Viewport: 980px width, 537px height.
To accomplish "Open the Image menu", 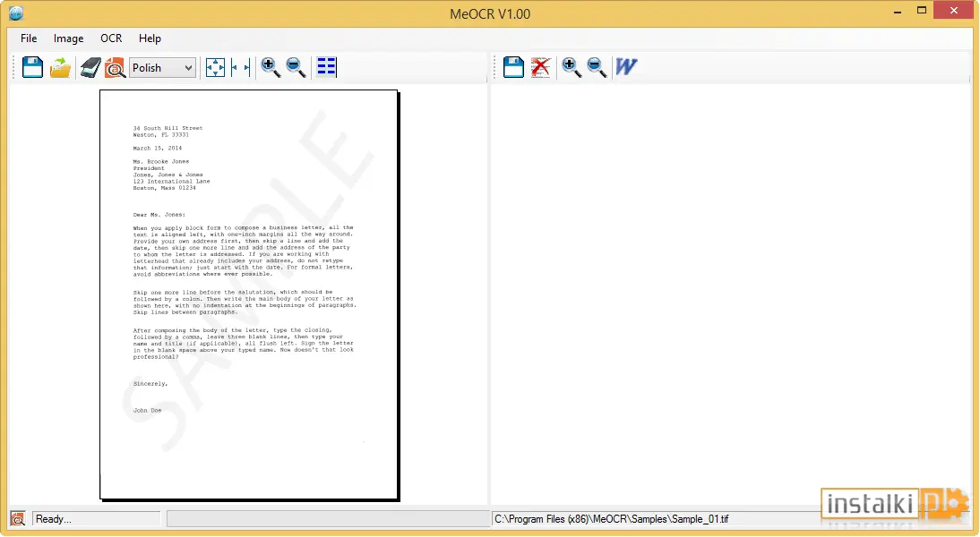I will click(x=68, y=38).
